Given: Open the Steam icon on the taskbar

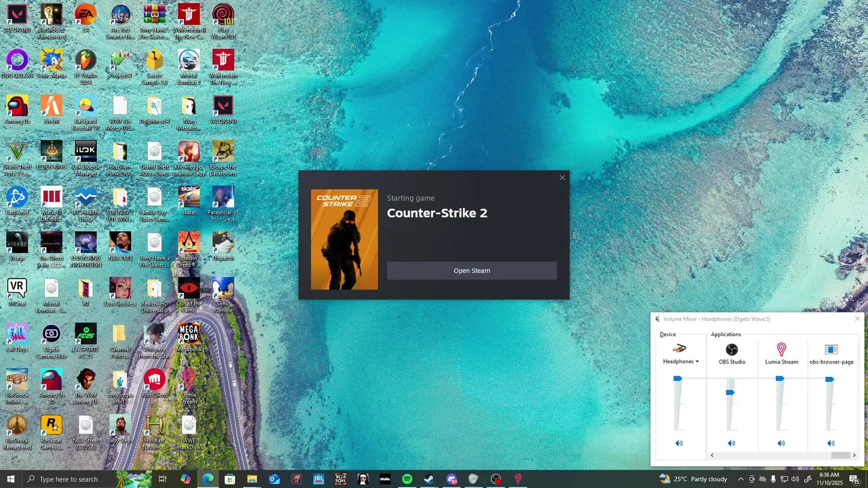Looking at the screenshot, I should (429, 479).
